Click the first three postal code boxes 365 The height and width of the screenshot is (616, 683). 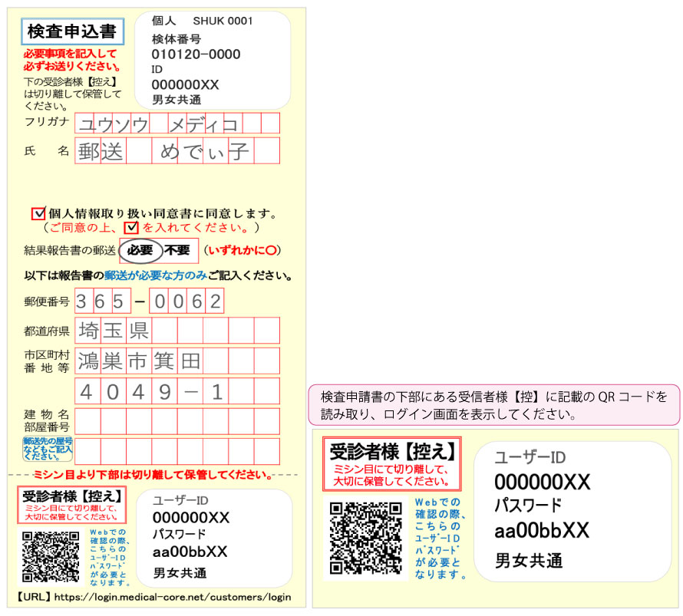[x=103, y=301]
